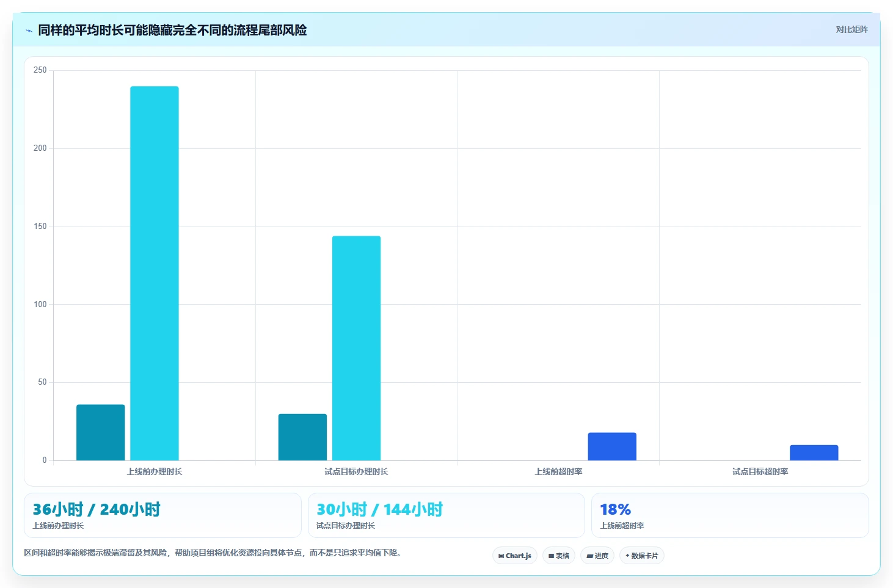The width and height of the screenshot is (893, 588).
Task: Click the 对比矩阵 label in header
Action: [x=851, y=29]
